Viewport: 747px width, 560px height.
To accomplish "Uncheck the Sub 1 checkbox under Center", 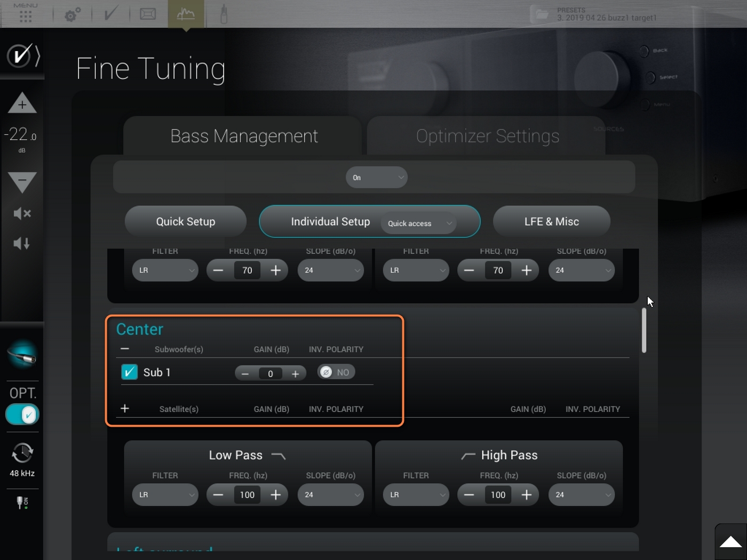I will [x=129, y=372].
